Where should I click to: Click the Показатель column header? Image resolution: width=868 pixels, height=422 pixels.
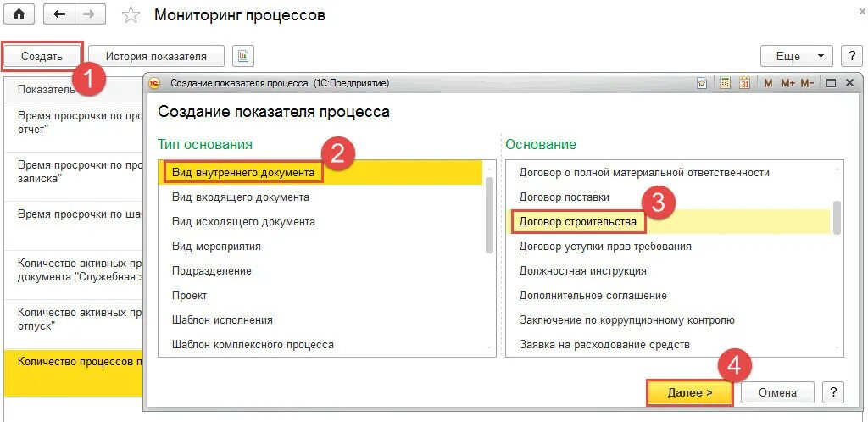click(75, 89)
